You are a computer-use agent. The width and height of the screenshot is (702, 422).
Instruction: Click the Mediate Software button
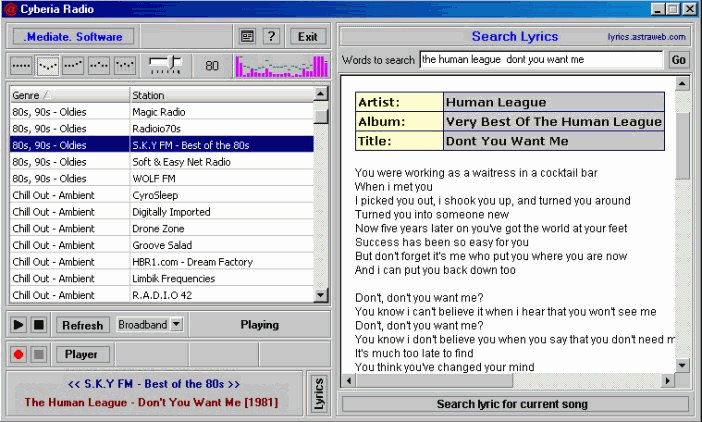(x=74, y=37)
